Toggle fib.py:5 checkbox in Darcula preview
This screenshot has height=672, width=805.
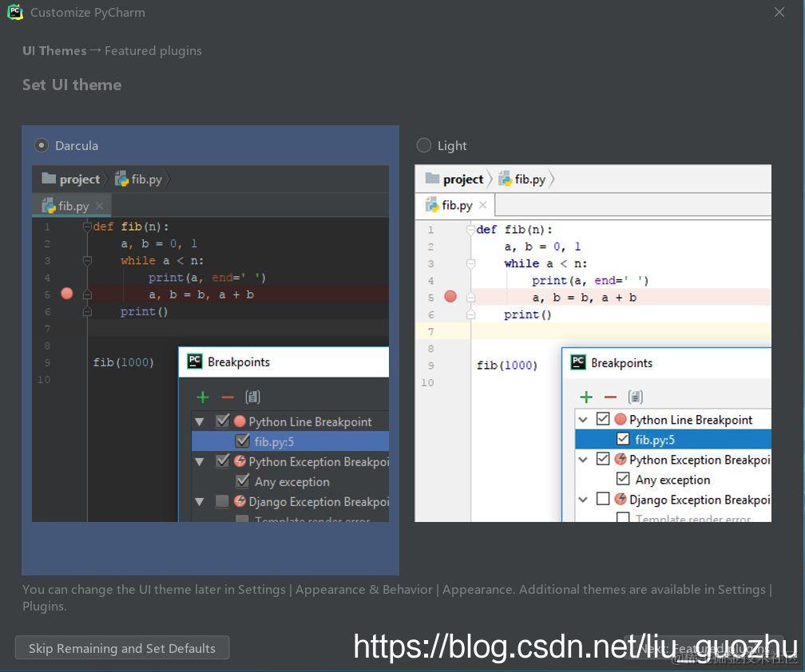click(x=242, y=441)
